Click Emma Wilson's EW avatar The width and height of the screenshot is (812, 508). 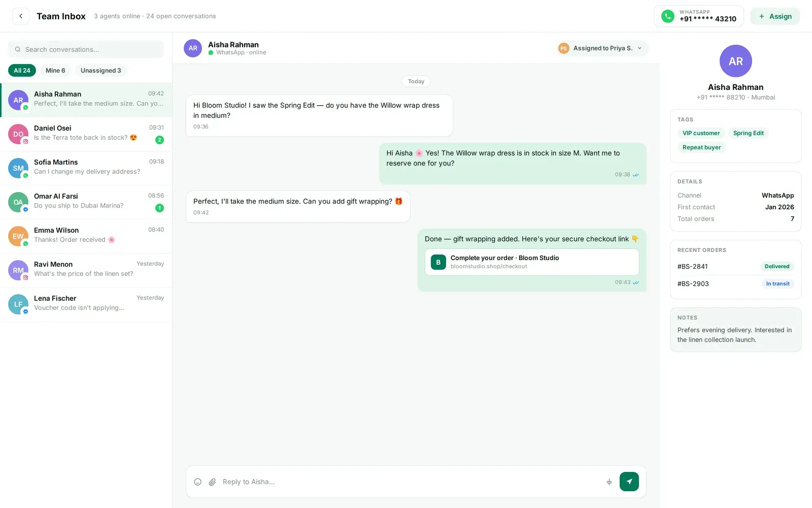click(x=18, y=236)
